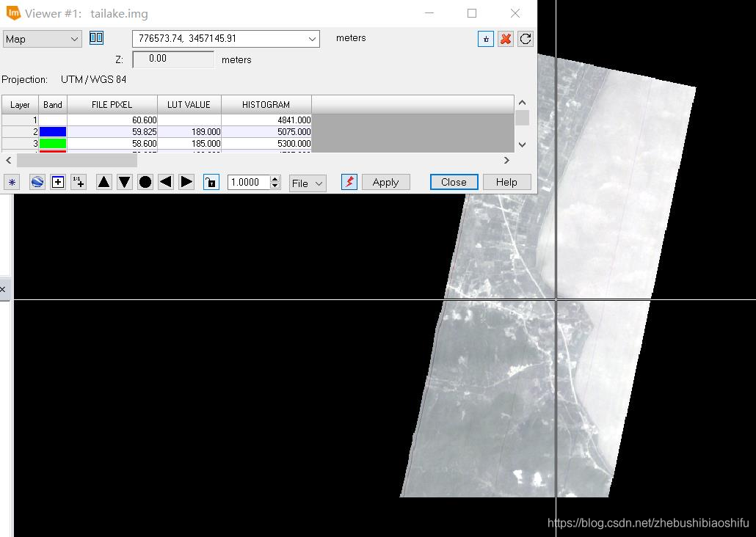Open the File units dropdown
This screenshot has width=756, height=537.
(x=308, y=183)
